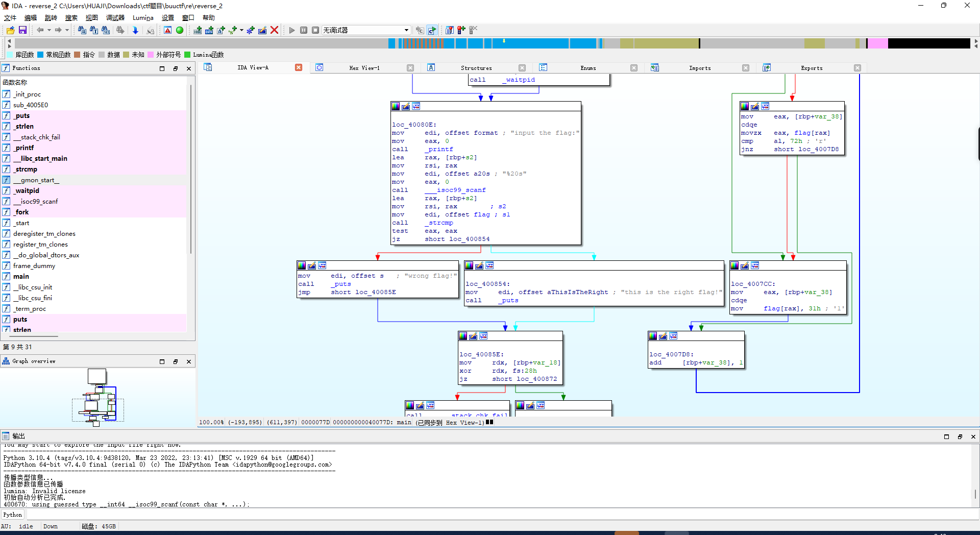Close the IDA View-A tab
Screen dimensions: 980x535
tap(299, 67)
